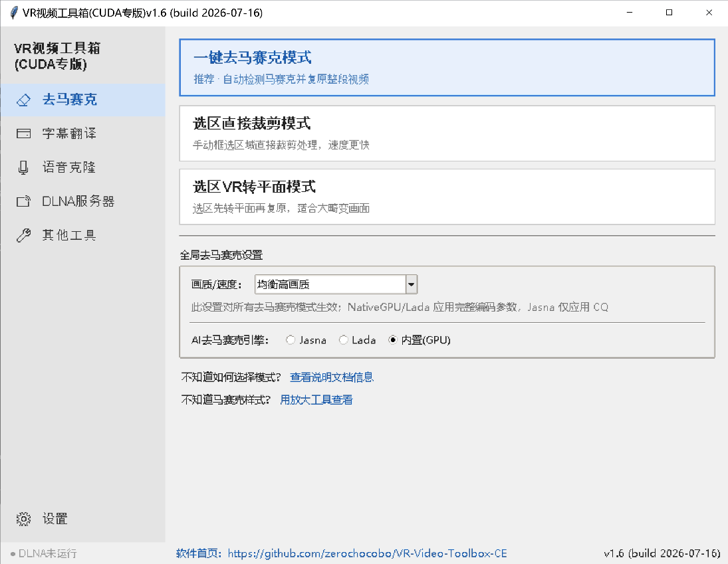Open the GitHub VR-Video-Toolbox-CE homepage link
This screenshot has width=728, height=564.
pyautogui.click(x=367, y=553)
